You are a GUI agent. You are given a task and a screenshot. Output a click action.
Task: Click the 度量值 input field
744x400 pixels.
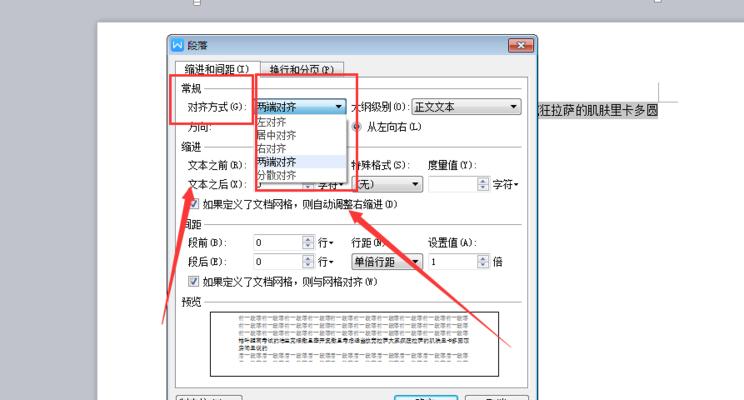pos(453,184)
